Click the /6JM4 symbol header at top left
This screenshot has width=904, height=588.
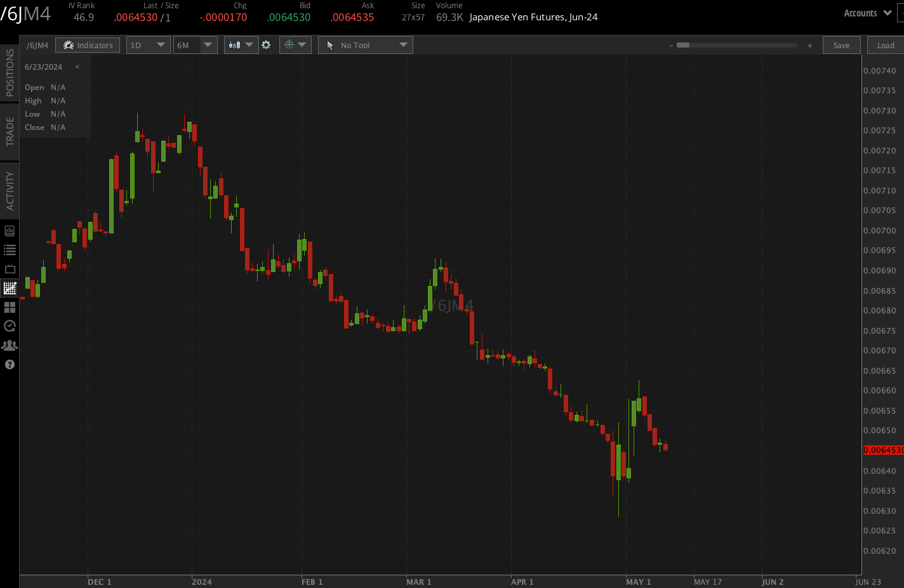click(25, 13)
